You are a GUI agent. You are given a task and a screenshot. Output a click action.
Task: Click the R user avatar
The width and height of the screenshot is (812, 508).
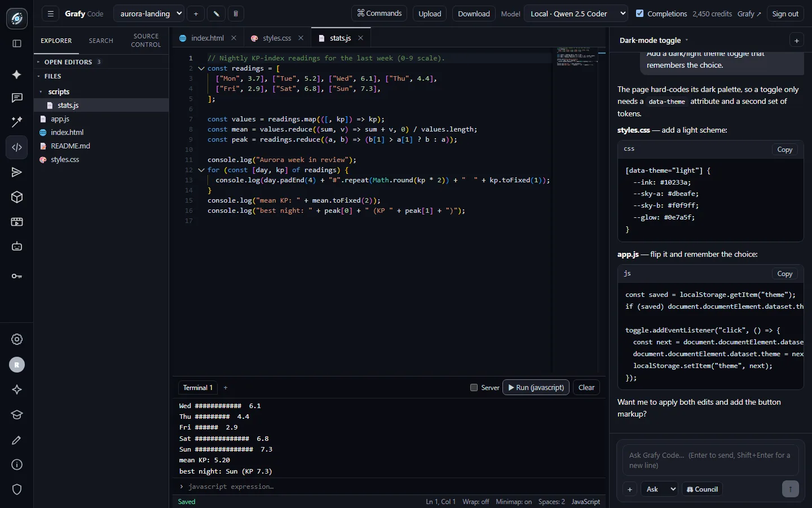click(17, 365)
